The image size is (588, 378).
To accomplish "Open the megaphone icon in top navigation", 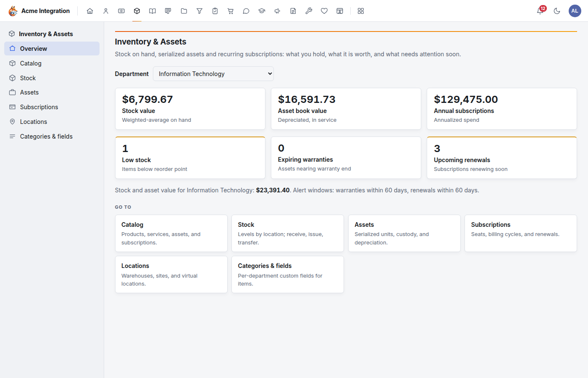I will click(x=278, y=11).
